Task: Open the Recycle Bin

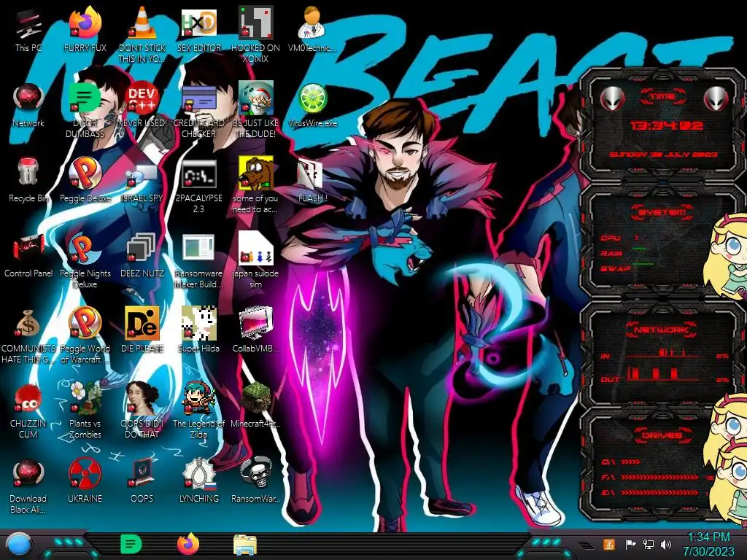Action: click(28, 172)
